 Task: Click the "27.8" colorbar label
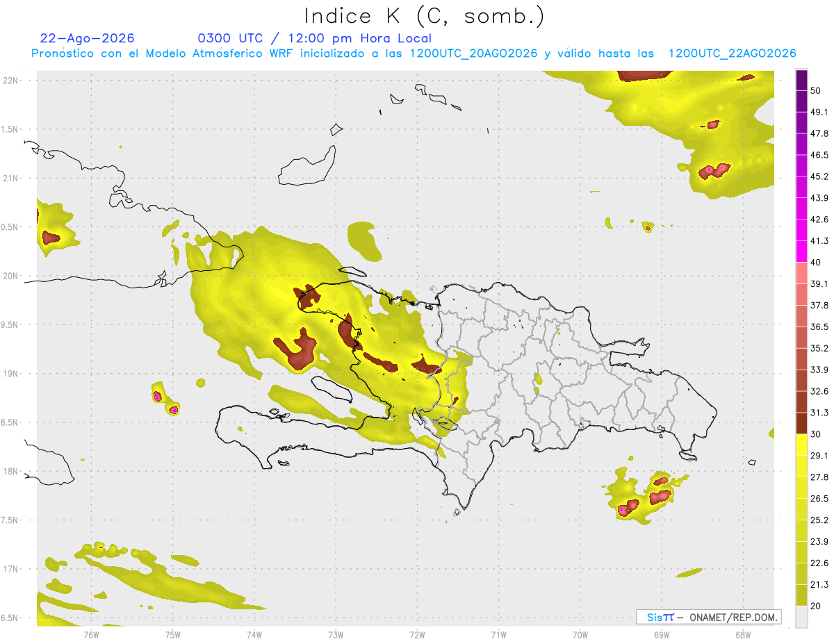click(819, 477)
